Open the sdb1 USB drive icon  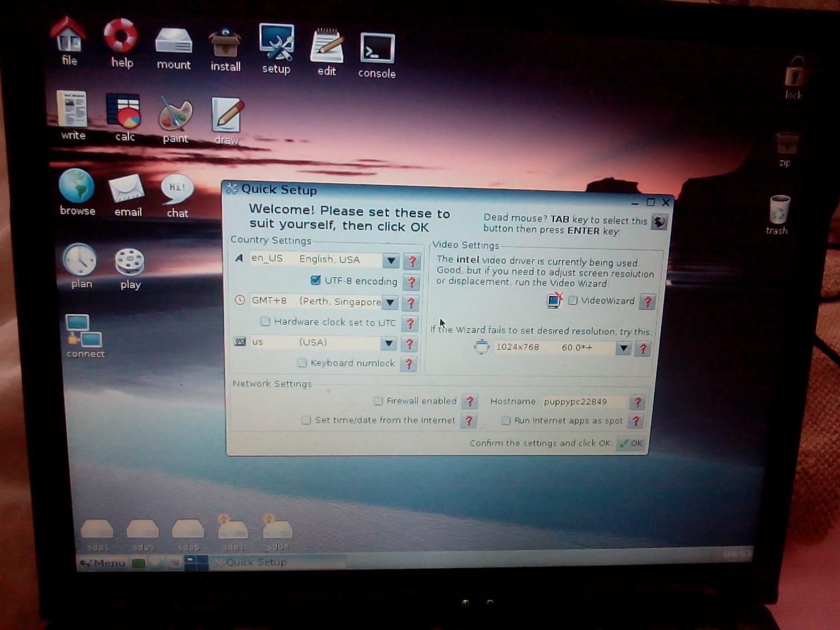(233, 532)
